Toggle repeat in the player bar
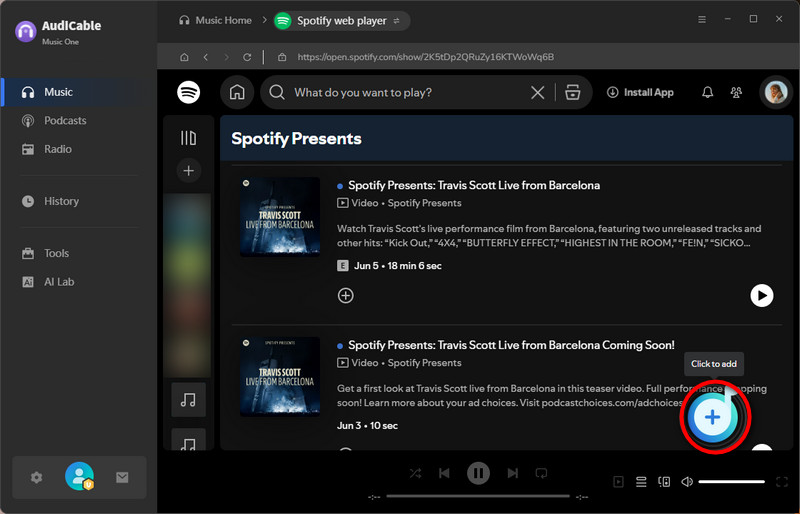Viewport: 800px width, 514px height. click(541, 474)
